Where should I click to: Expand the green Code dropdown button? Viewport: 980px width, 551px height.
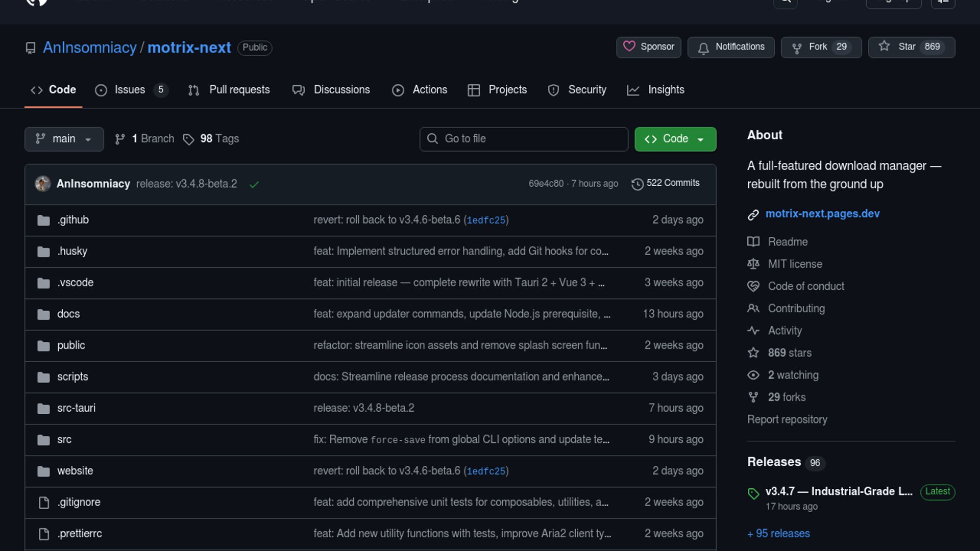[675, 139]
